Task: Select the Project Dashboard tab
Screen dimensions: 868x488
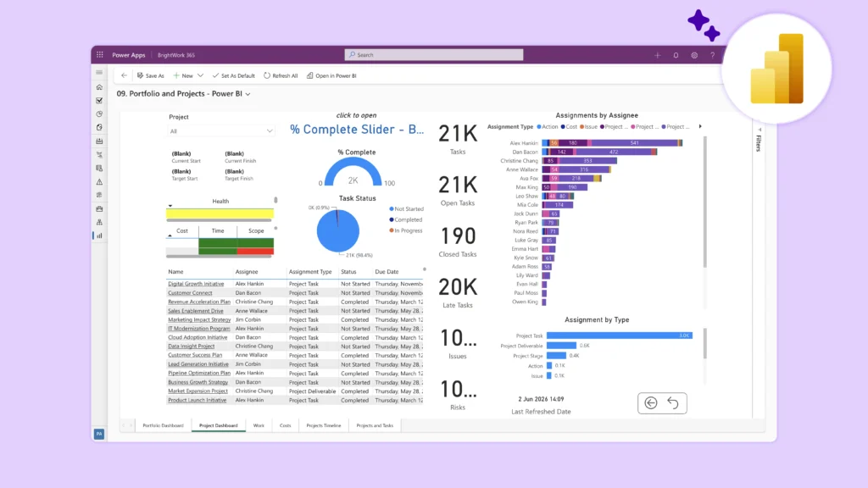Action: 218,425
